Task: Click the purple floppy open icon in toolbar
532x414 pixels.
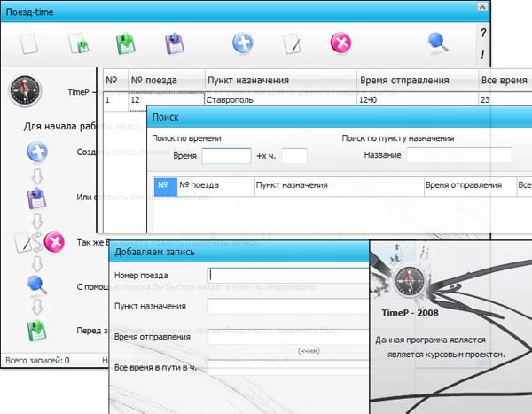Action: [175, 43]
